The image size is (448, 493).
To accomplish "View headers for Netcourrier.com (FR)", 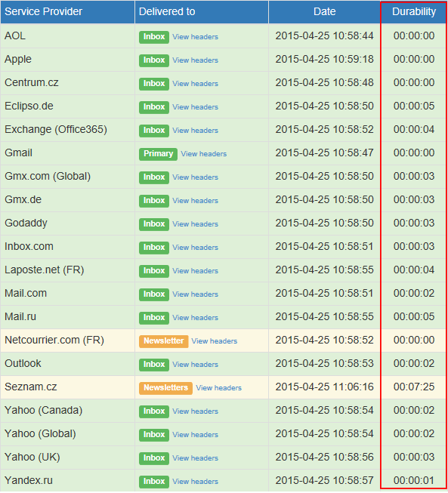I will pos(215,341).
